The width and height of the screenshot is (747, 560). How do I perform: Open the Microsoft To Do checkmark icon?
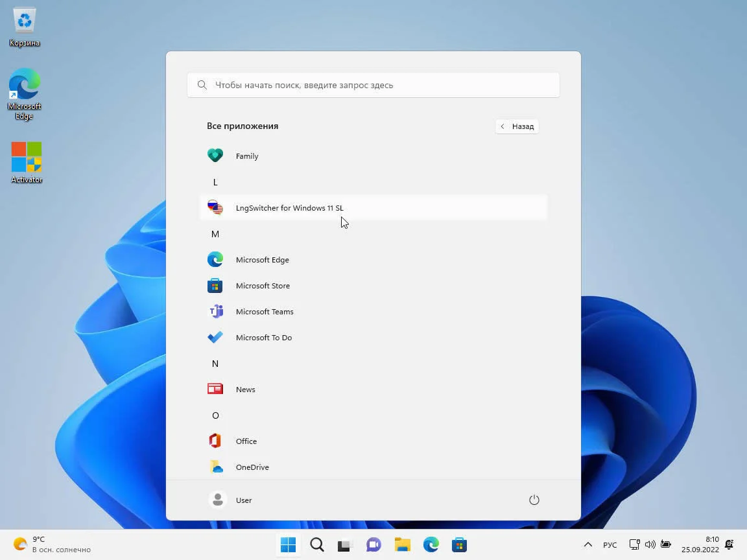[215, 337]
